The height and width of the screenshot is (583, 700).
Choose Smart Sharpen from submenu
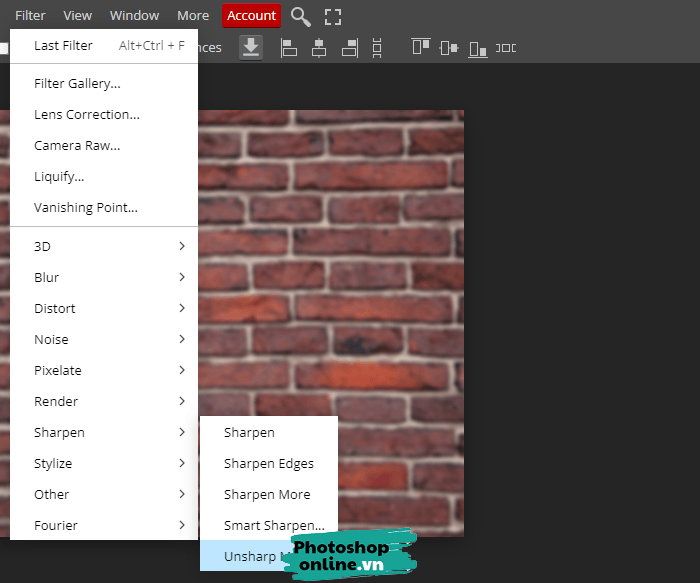pyautogui.click(x=274, y=525)
